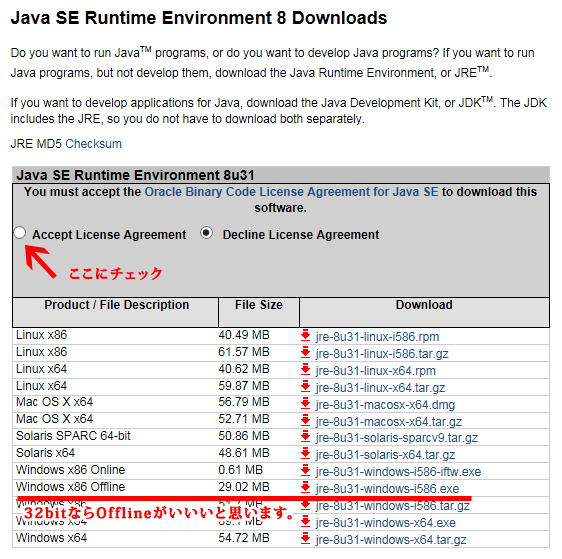
Task: Download jre-8u31-windows-x64.tar.gz file link
Action: pyautogui.click(x=391, y=540)
